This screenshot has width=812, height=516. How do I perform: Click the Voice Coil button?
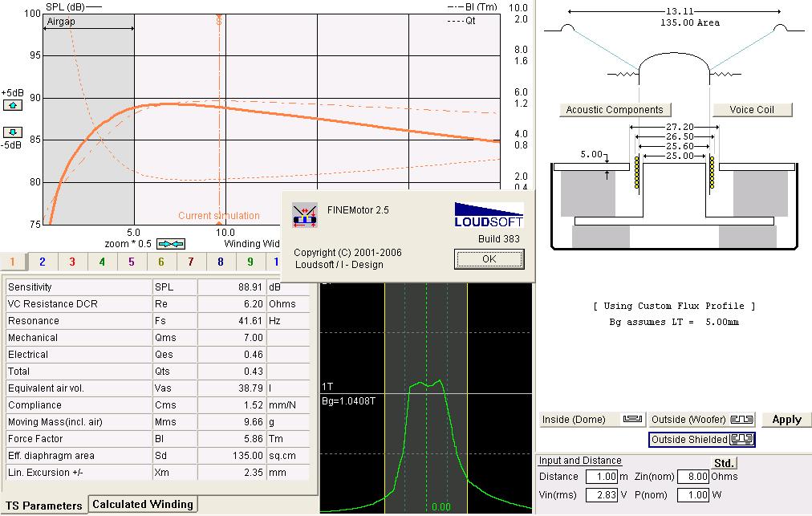[x=752, y=110]
